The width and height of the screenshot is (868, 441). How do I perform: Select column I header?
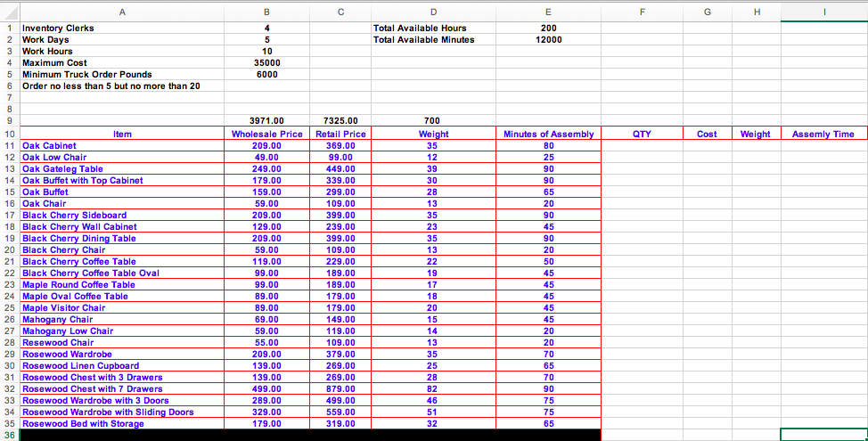point(824,12)
